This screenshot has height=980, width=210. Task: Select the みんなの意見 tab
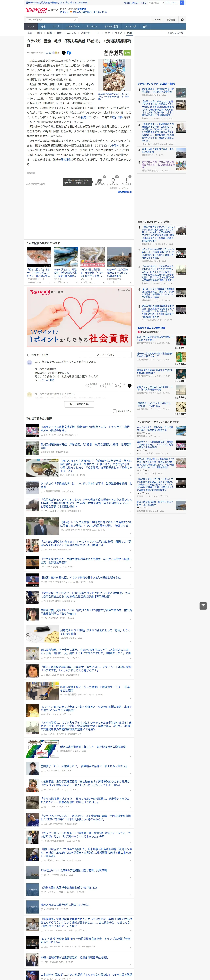pyautogui.click(x=111, y=27)
